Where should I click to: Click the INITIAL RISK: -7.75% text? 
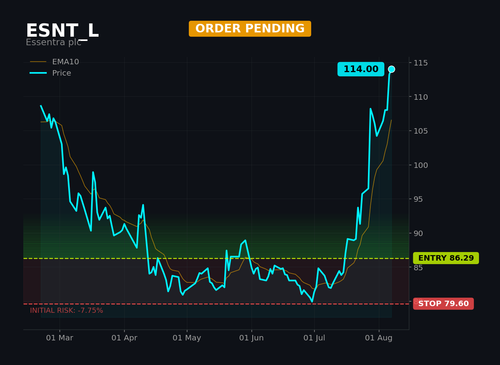pyautogui.click(x=66, y=310)
